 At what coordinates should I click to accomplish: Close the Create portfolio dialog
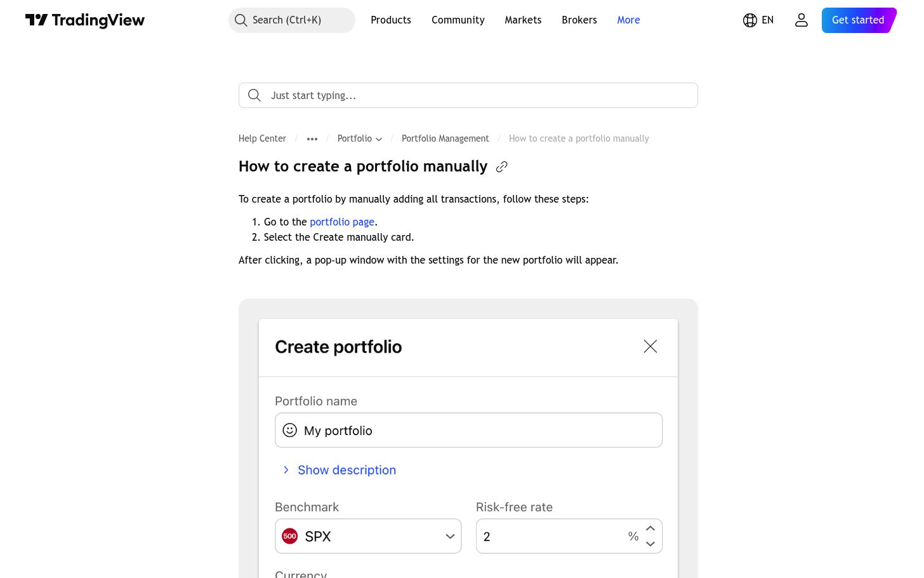point(650,346)
